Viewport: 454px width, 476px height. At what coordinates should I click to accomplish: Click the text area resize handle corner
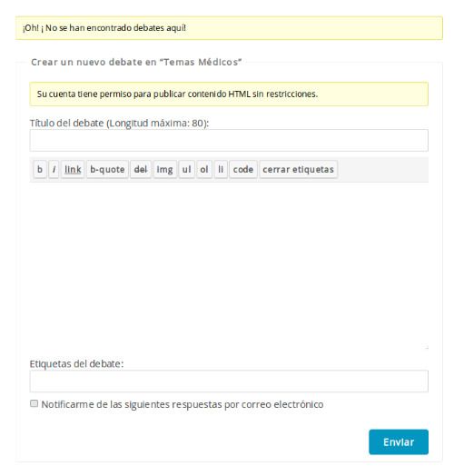coord(427,348)
